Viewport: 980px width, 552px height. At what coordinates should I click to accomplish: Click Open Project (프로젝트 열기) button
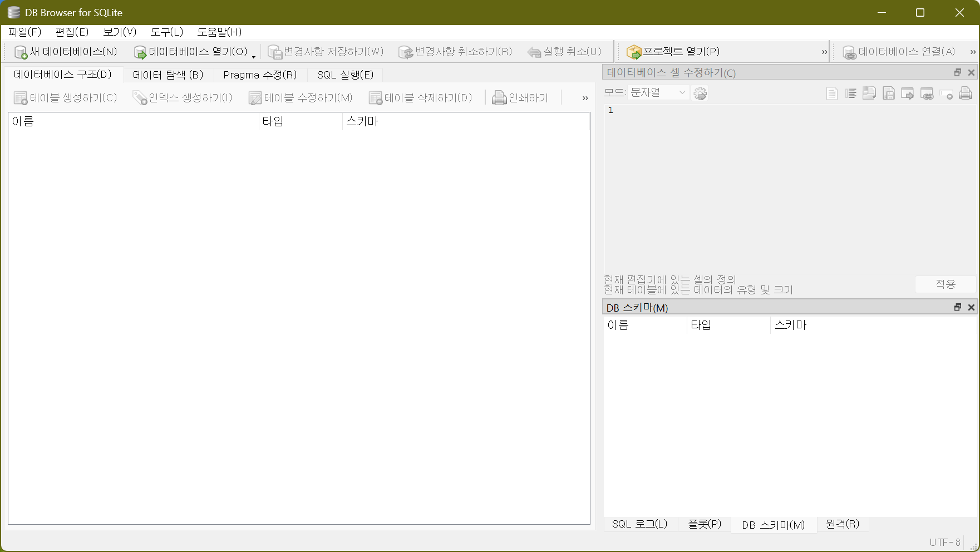tap(673, 52)
